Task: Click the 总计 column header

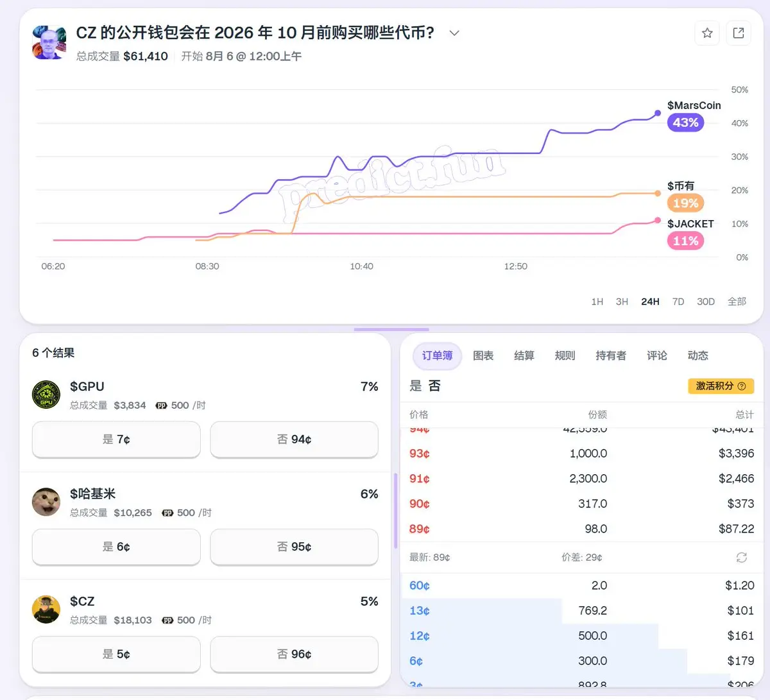Action: click(x=744, y=414)
